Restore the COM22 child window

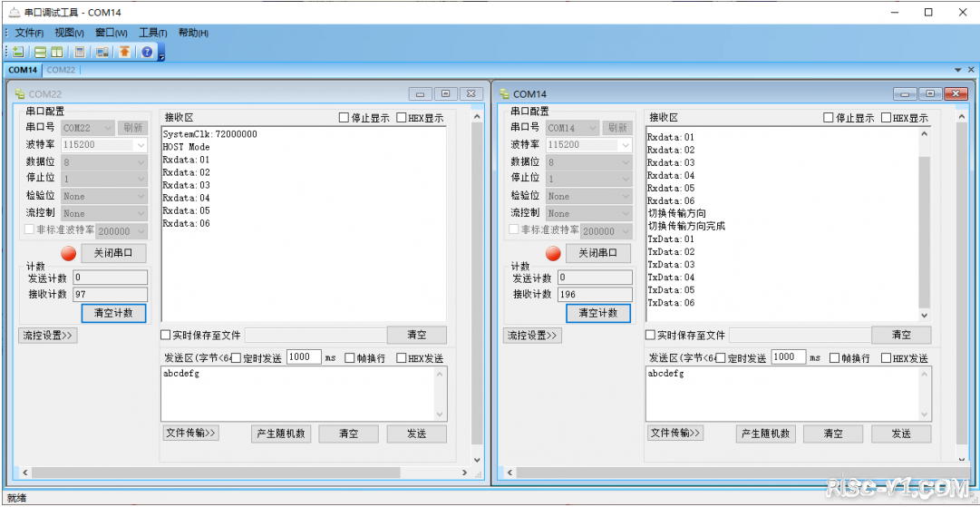pos(445,93)
